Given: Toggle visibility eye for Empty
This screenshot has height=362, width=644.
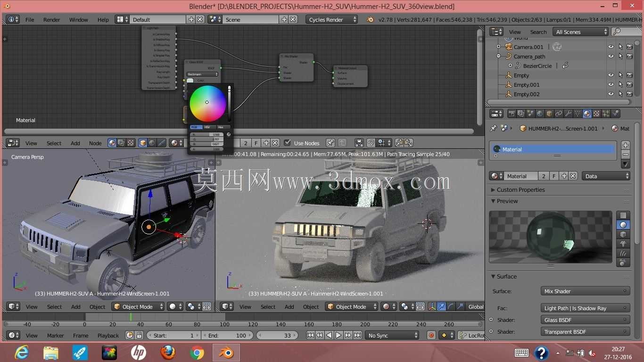Looking at the screenshot, I should (x=611, y=75).
